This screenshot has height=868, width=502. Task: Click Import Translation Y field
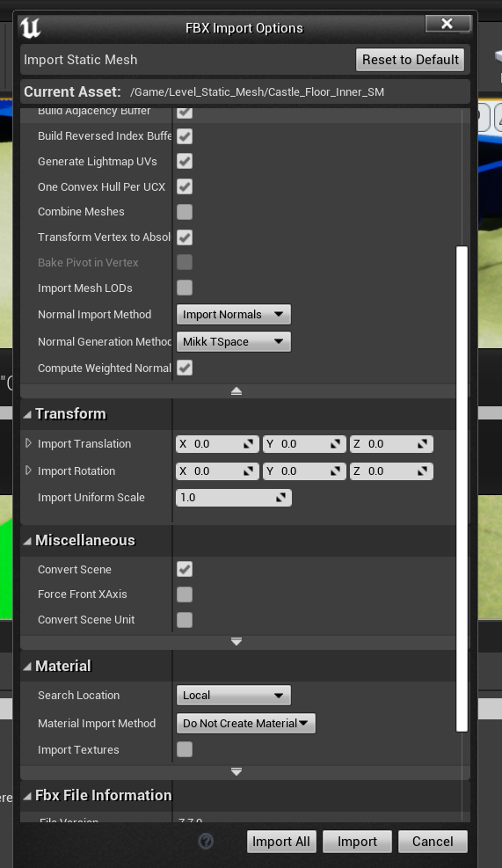pos(304,444)
